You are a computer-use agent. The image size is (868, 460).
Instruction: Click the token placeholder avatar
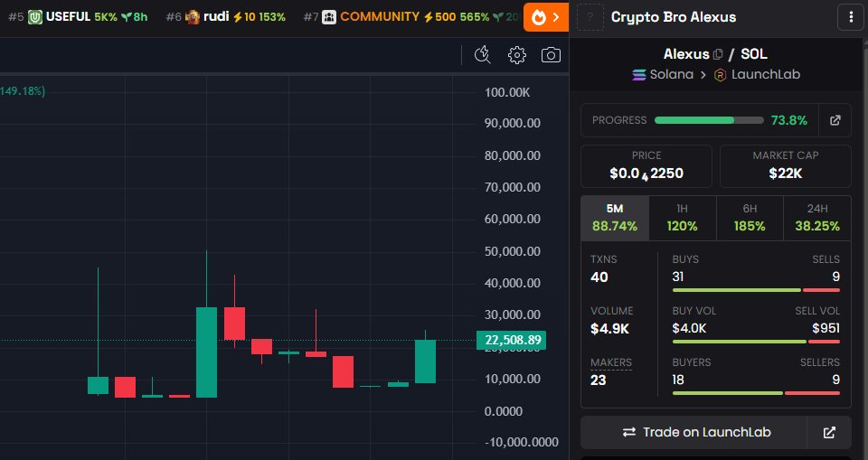(590, 17)
